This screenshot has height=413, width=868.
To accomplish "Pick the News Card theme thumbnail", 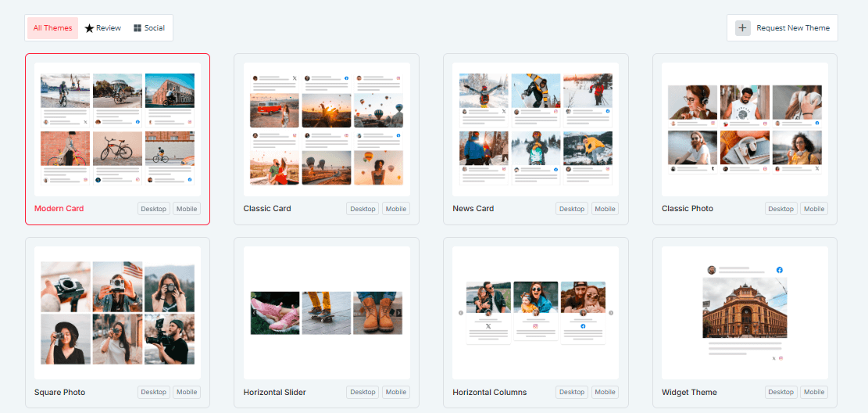I will click(535, 129).
